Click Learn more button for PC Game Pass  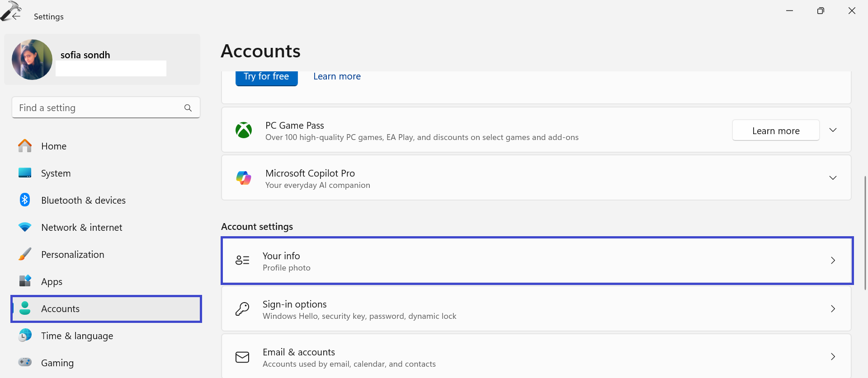tap(775, 131)
